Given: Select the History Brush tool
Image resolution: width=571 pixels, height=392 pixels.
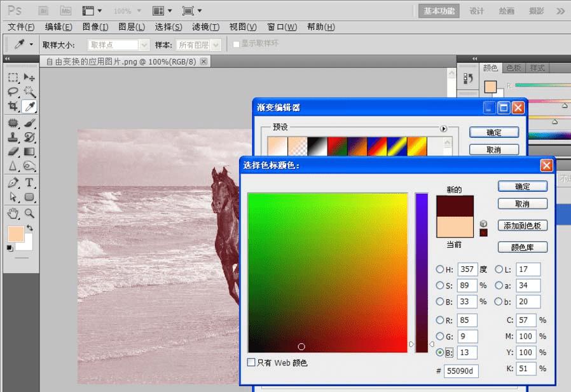Looking at the screenshot, I should pos(29,137).
